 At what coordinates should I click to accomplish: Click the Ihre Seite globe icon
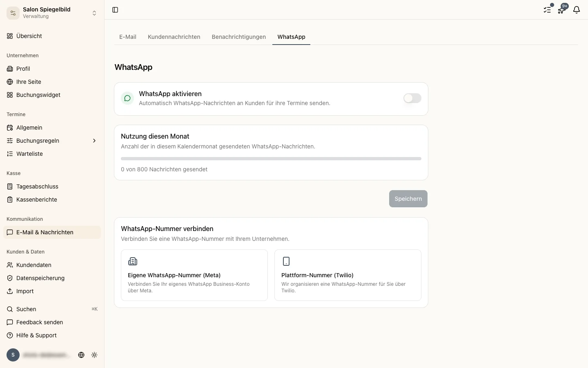(10, 82)
